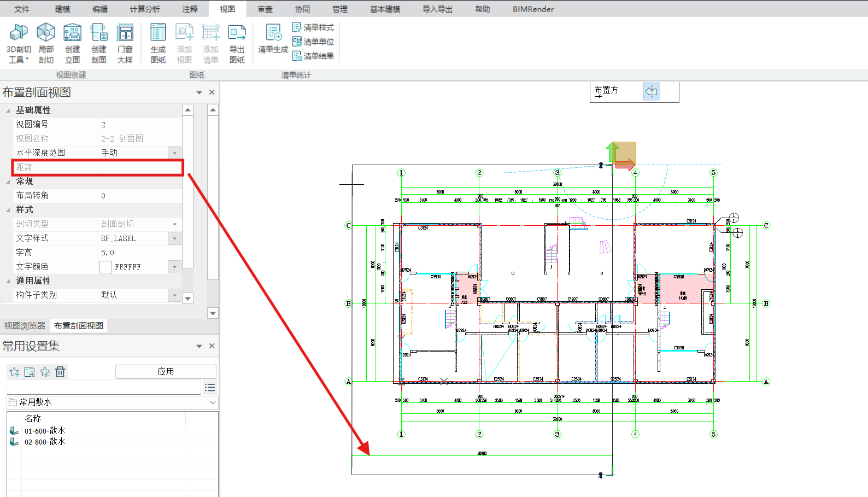Switch to the 视图浏览器 tab
This screenshot has height=497, width=868.
point(25,326)
